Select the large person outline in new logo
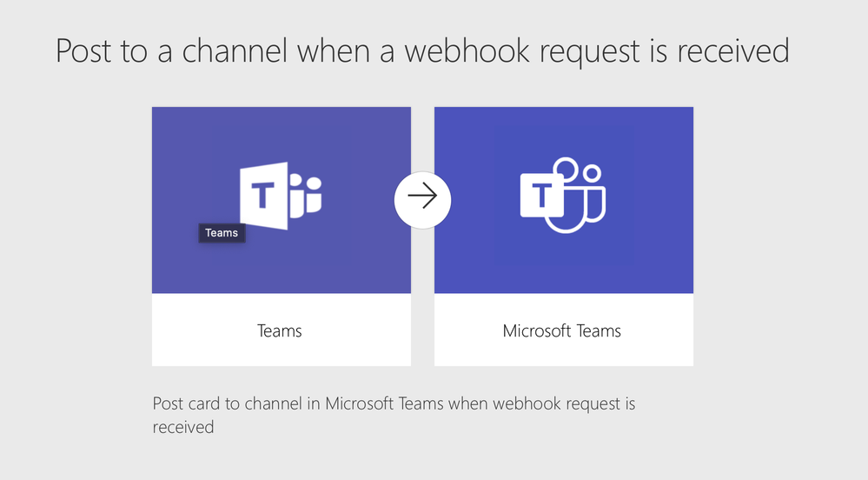The width and height of the screenshot is (868, 480). 567,197
